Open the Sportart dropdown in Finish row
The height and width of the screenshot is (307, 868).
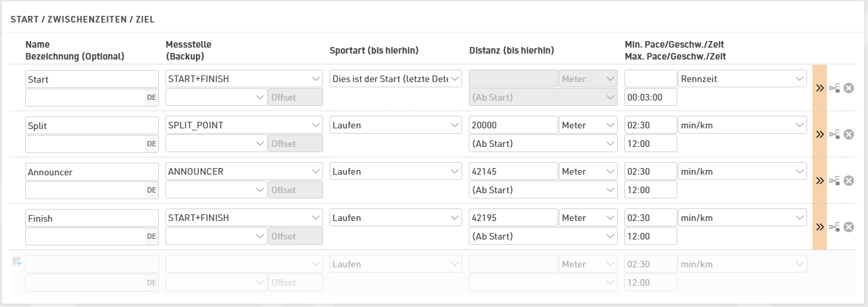(x=396, y=218)
